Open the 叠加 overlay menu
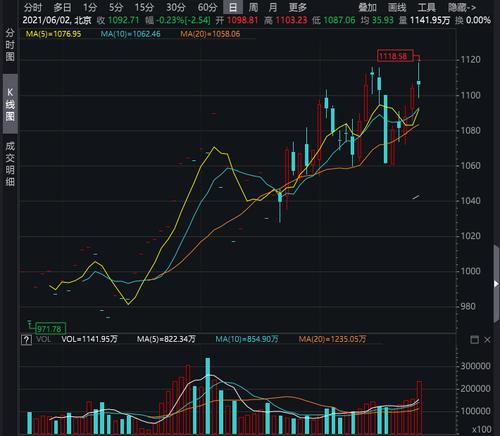This screenshot has height=436, width=500. (367, 7)
